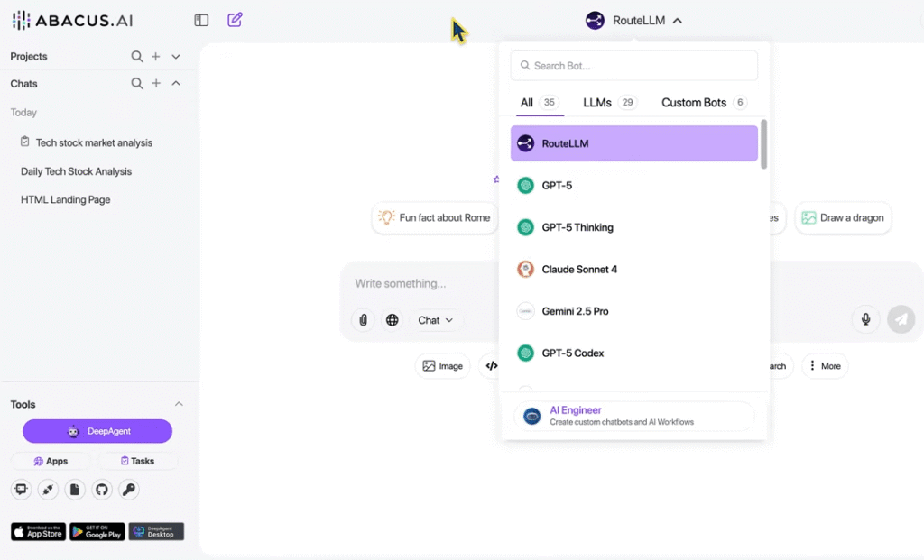Open AI Engineer custom chatbot option
The height and width of the screenshot is (560, 924).
pyautogui.click(x=634, y=416)
